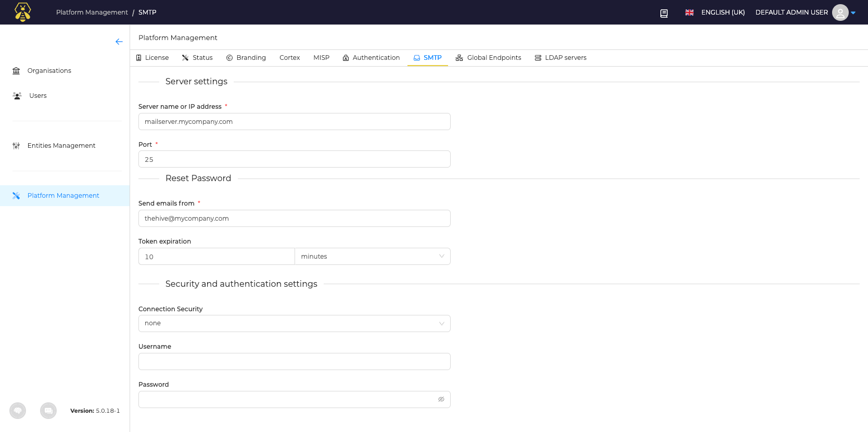Focus the Server name or IP field
The image size is (868, 432).
click(294, 122)
